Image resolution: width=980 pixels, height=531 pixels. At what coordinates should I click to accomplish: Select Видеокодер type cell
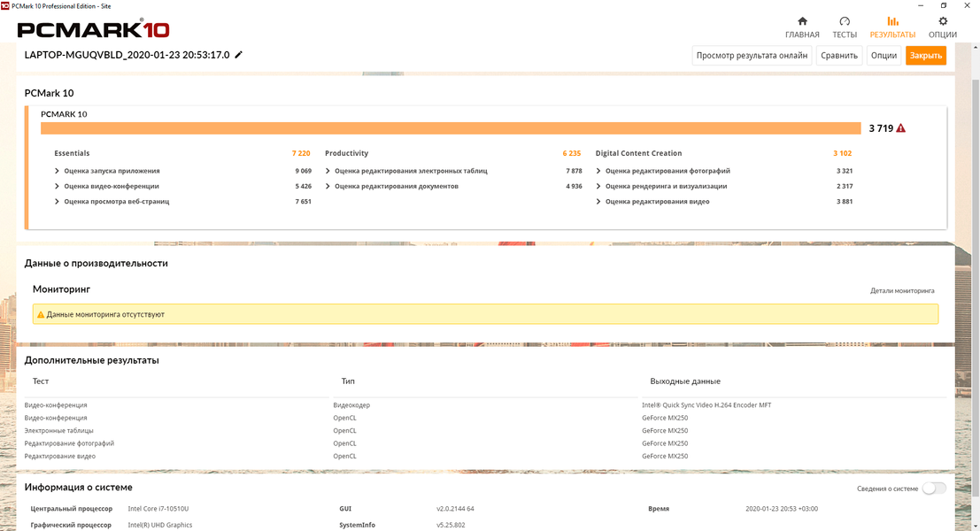click(351, 405)
